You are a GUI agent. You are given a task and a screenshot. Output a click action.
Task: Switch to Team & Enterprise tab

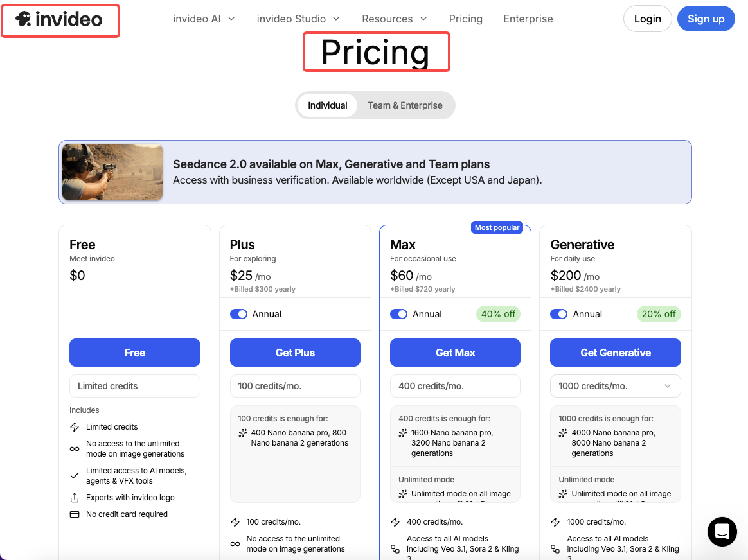pyautogui.click(x=405, y=105)
